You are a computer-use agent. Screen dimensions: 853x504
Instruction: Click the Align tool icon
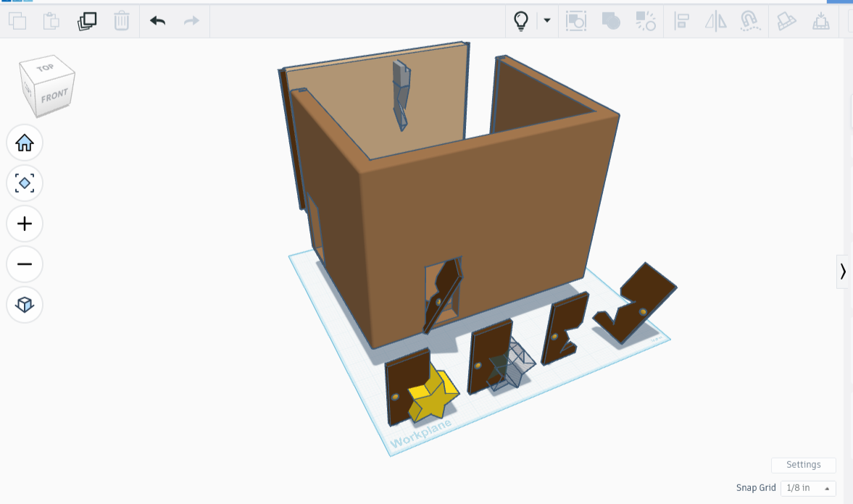click(x=681, y=21)
